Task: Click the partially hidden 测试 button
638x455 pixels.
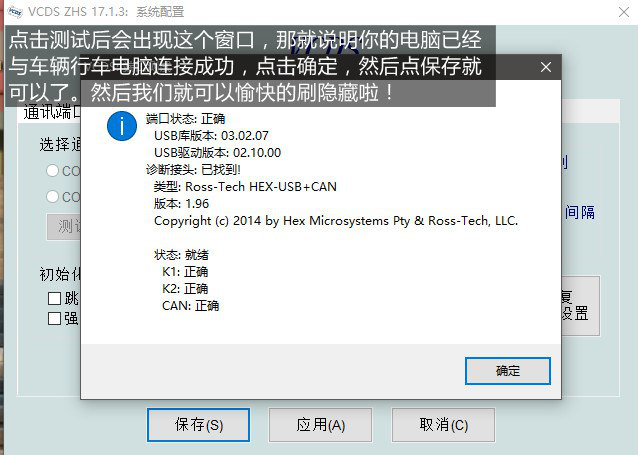Action: (x=64, y=227)
